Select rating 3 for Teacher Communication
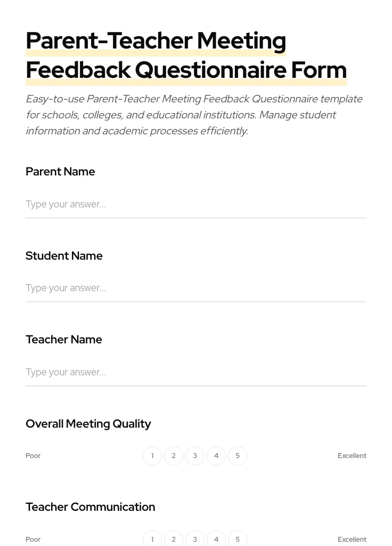This screenshot has height=546, width=392. 195,539
